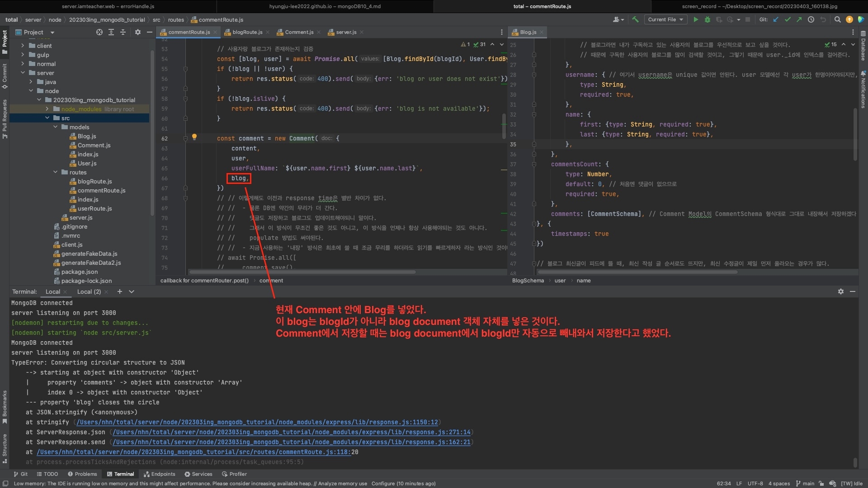868x488 pixels.
Task: Start debugging with the bug icon
Action: [708, 19]
